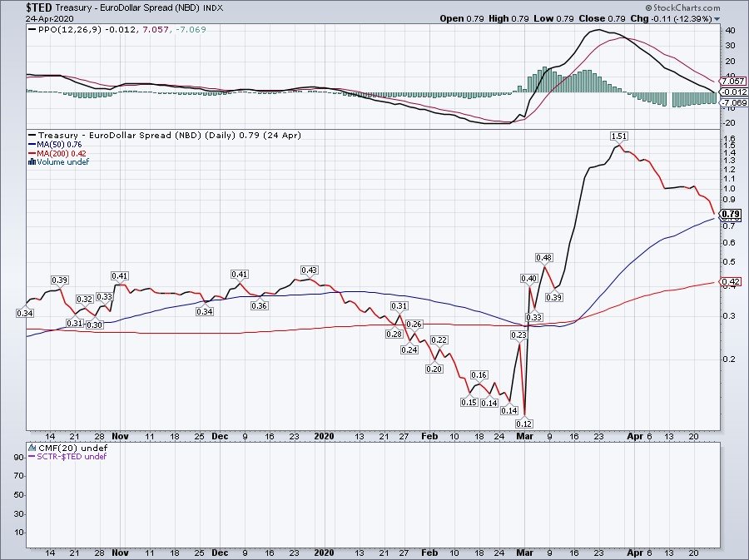The image size is (749, 560).
Task: Click the 1.51 peak price label
Action: pos(619,136)
